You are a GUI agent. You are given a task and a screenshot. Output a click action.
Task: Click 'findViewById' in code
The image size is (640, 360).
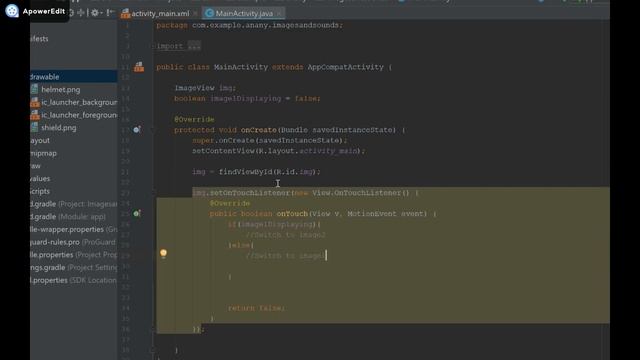pos(245,172)
